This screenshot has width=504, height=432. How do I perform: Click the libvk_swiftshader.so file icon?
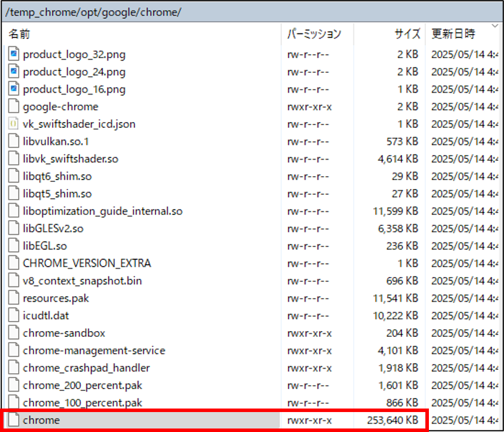13,159
